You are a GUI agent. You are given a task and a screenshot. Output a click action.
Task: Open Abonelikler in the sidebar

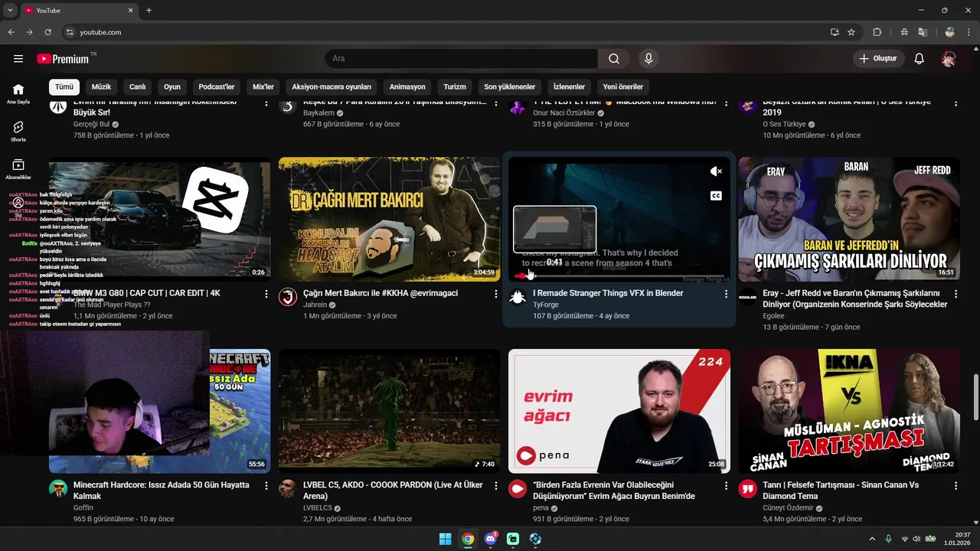(x=18, y=169)
